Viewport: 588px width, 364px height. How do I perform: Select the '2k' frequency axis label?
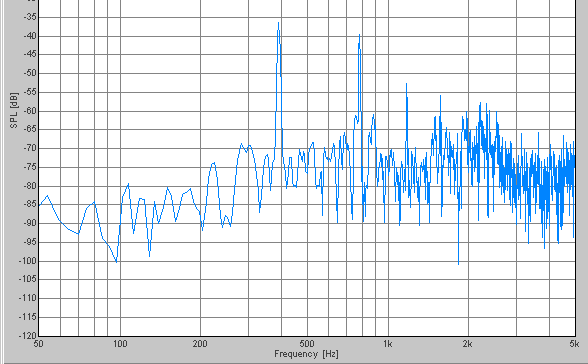[x=467, y=344]
